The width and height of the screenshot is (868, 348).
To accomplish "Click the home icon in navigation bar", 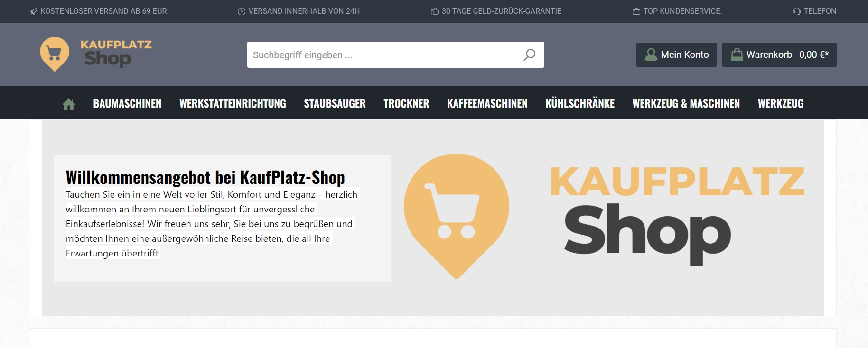I will [x=69, y=104].
